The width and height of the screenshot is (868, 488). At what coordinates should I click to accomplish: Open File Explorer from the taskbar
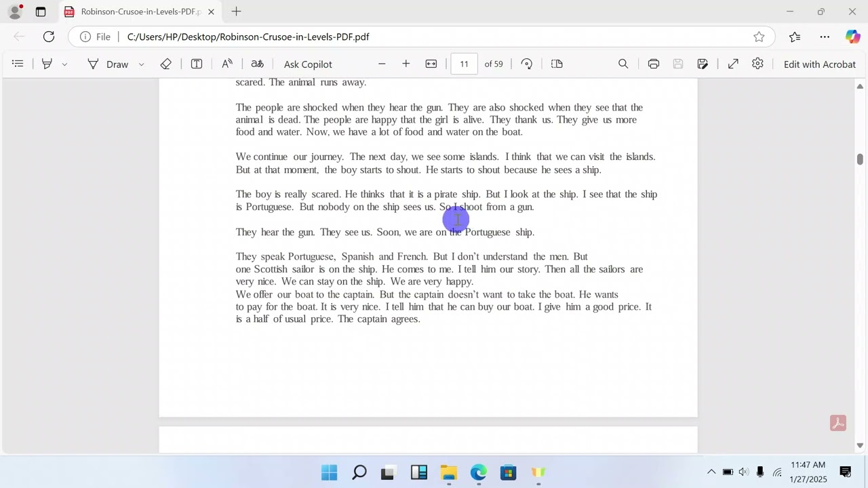pyautogui.click(x=449, y=472)
